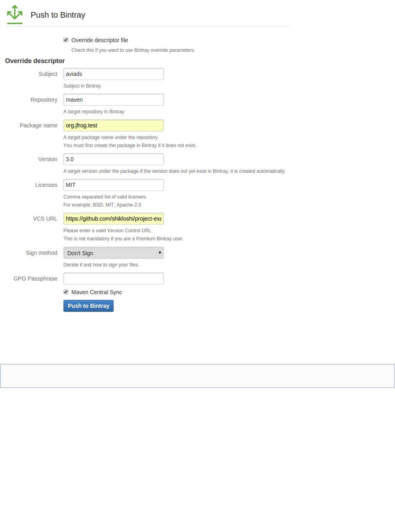The width and height of the screenshot is (395, 532).
Task: Click the Push to Bintray heading text
Action: 58,15
